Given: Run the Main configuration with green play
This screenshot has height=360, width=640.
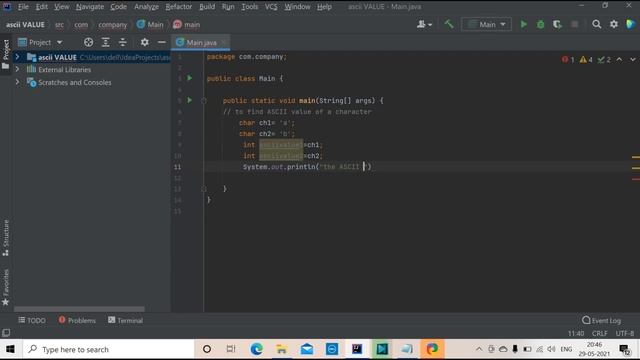Looking at the screenshot, I should pos(523,24).
